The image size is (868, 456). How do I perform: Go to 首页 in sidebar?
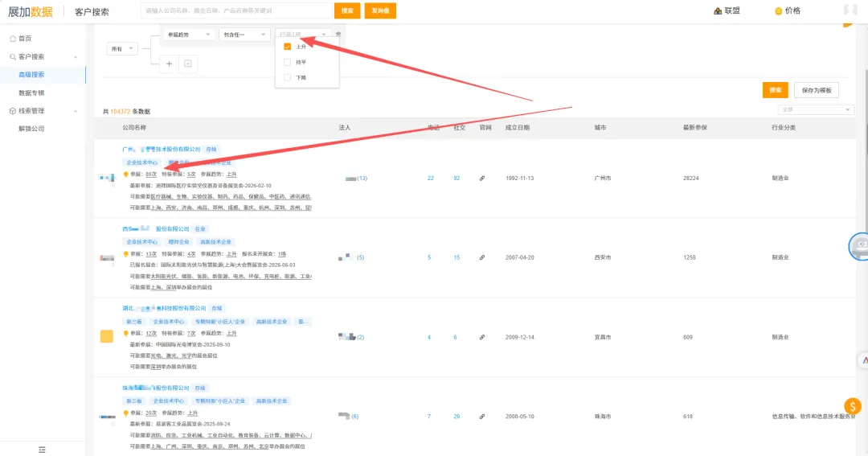pyautogui.click(x=25, y=39)
